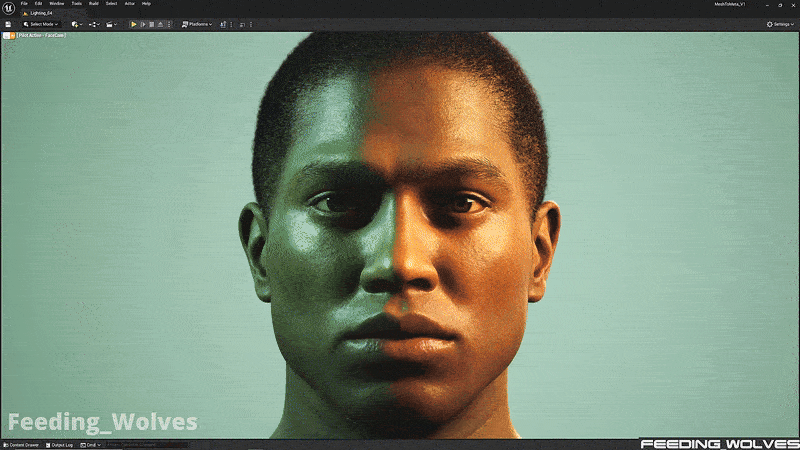800x450 pixels.
Task: Open the rightmost toolbar three-dot options
Action: pos(251,24)
